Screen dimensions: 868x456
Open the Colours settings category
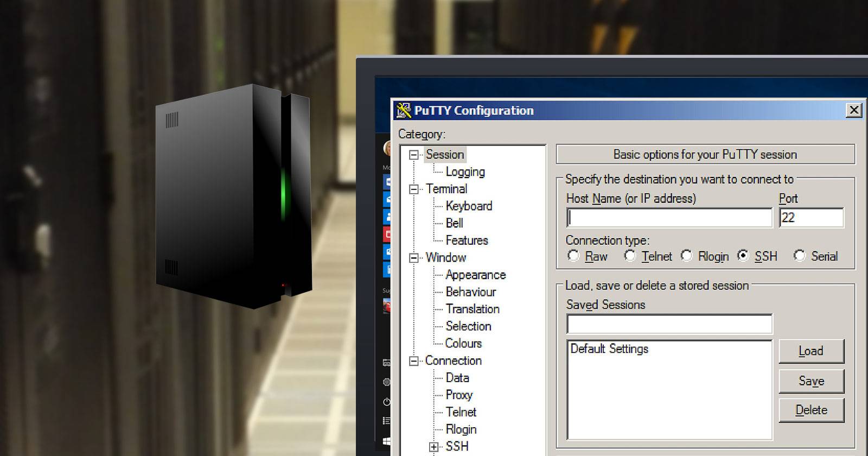tap(464, 343)
